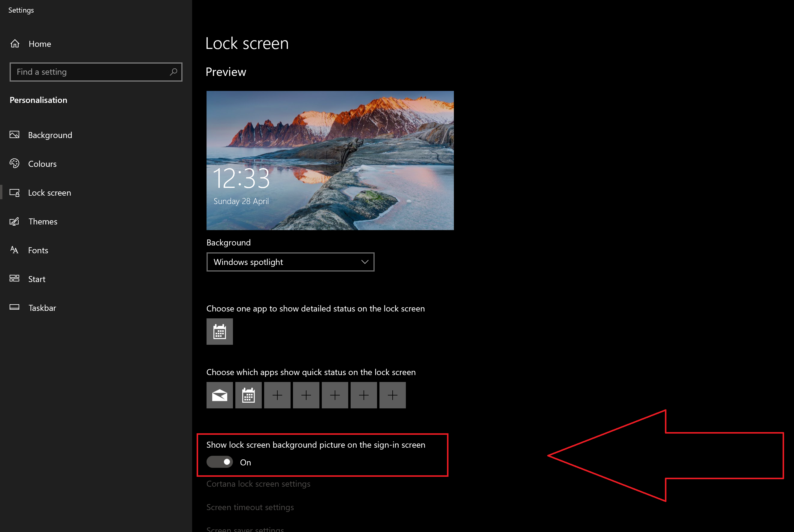The width and height of the screenshot is (794, 532).
Task: Go to the Taskbar settings page
Action: click(x=42, y=308)
